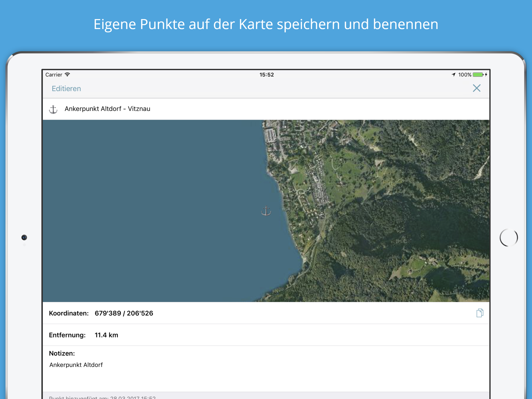The width and height of the screenshot is (532, 399).
Task: Click the anchor icon beside the title
Action: (x=53, y=109)
